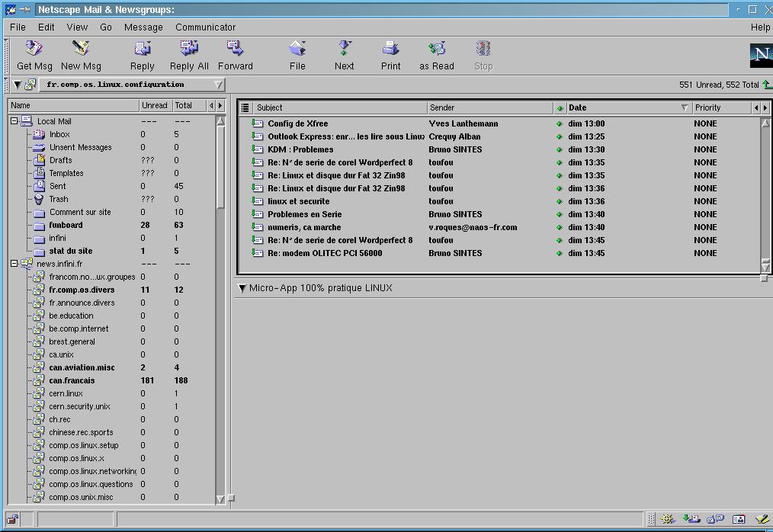Sort messages by Subject column
The height and width of the screenshot is (532, 773).
[340, 107]
